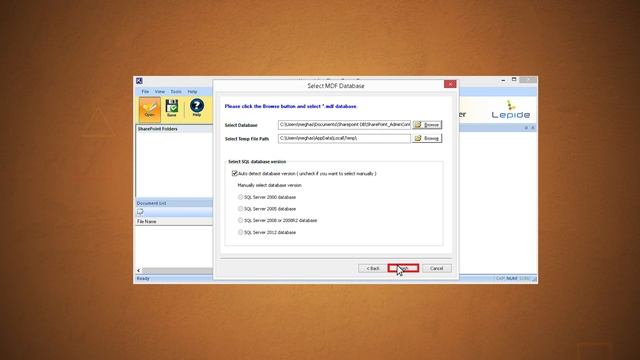Click the left scroll arrow of horizontal scrollbar
The width and height of the screenshot is (640, 360).
pyautogui.click(x=139, y=271)
